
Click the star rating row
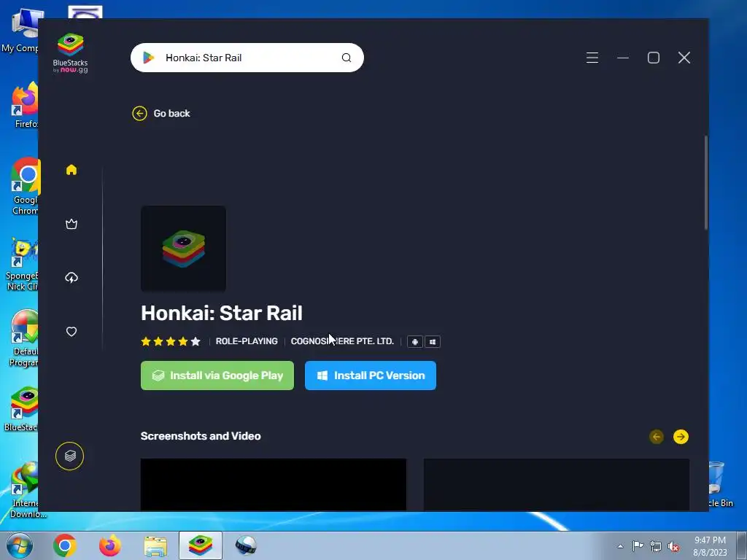click(x=171, y=341)
